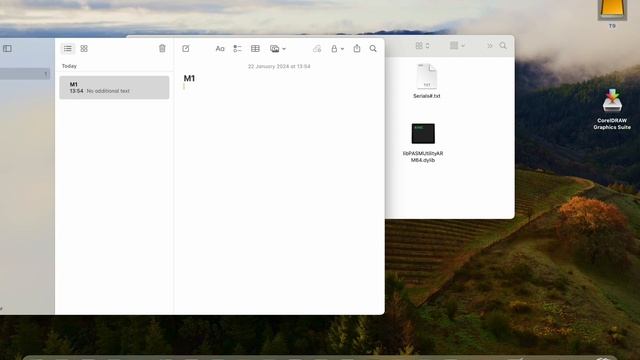Search in the Finder window
Viewport: 640px width, 360px height.
503,46
